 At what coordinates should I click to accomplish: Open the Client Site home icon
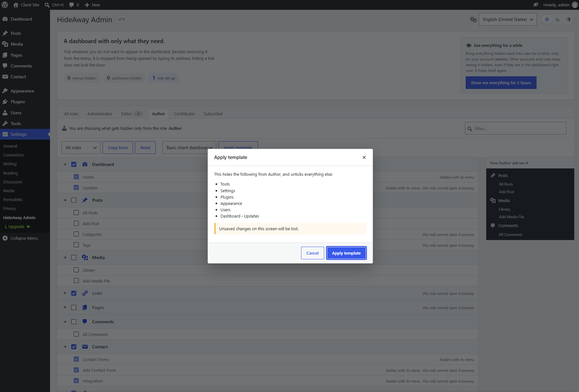click(x=16, y=5)
